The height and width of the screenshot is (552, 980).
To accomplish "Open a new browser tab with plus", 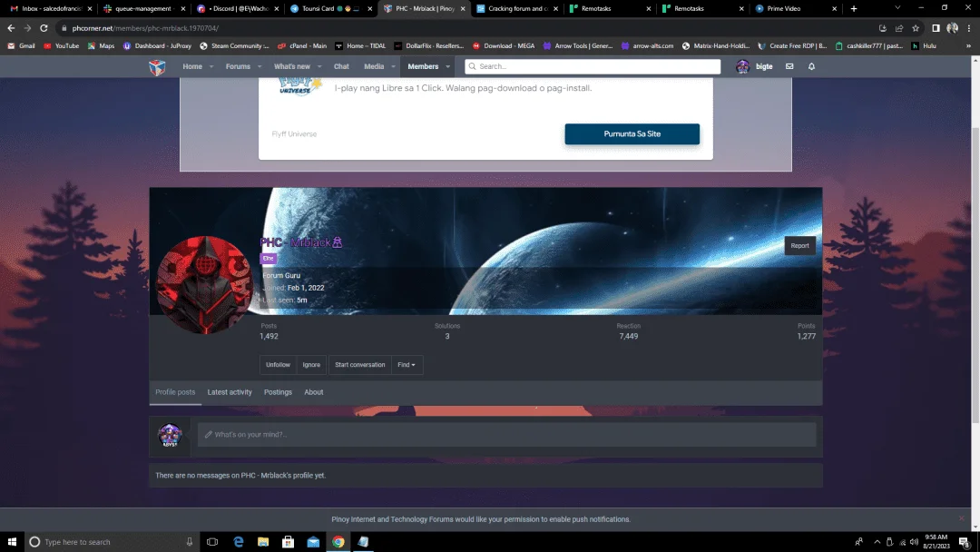I will point(854,9).
